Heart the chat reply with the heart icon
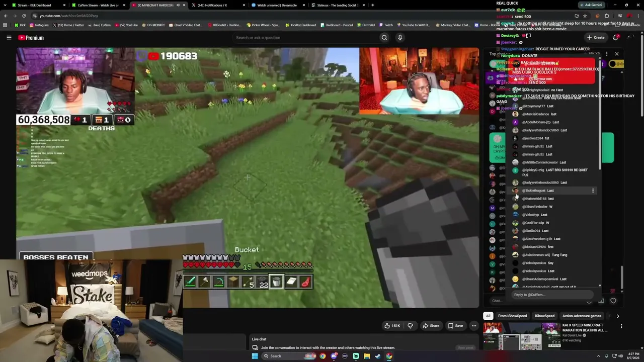Image resolution: width=644 pixels, height=362 pixels. tap(613, 301)
